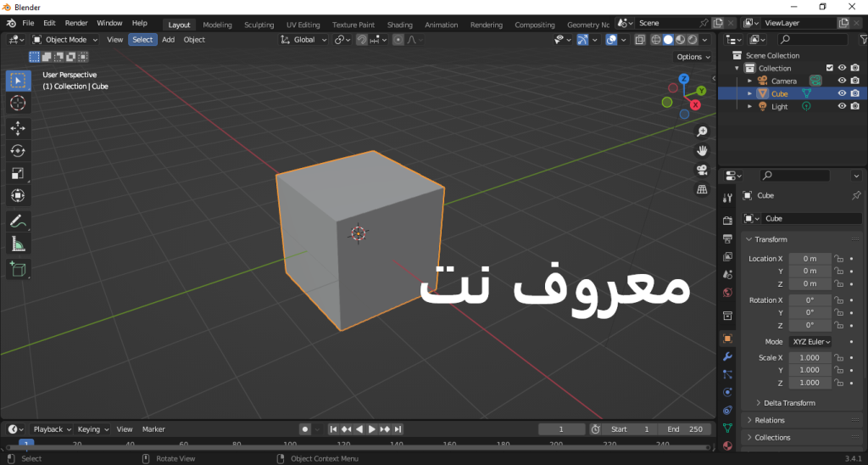Choose the Move tool
Image resolution: width=868 pixels, height=465 pixels.
click(18, 128)
